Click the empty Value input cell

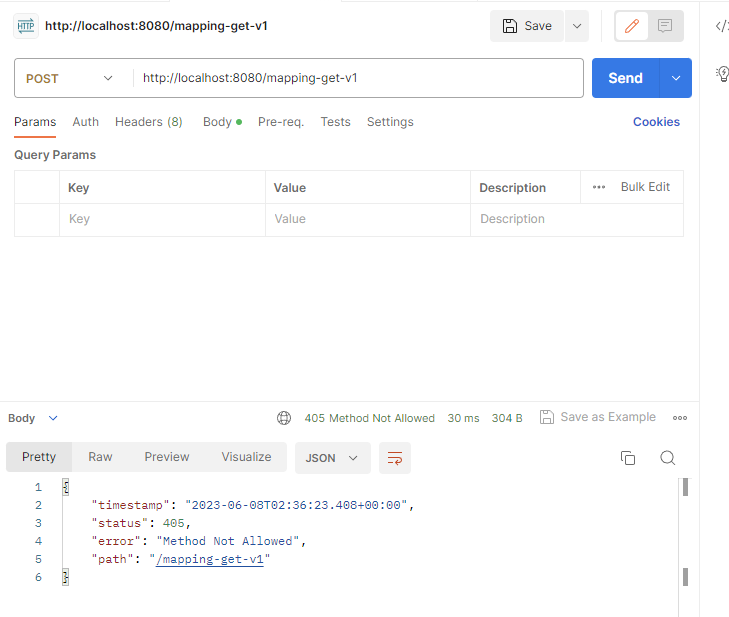368,219
